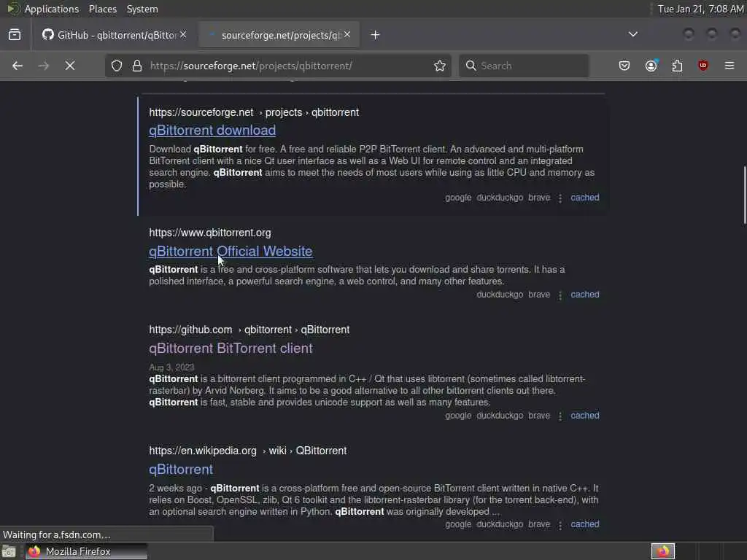Viewport: 747px width, 560px height.
Task: Click the forward navigation arrow
Action: (43, 66)
